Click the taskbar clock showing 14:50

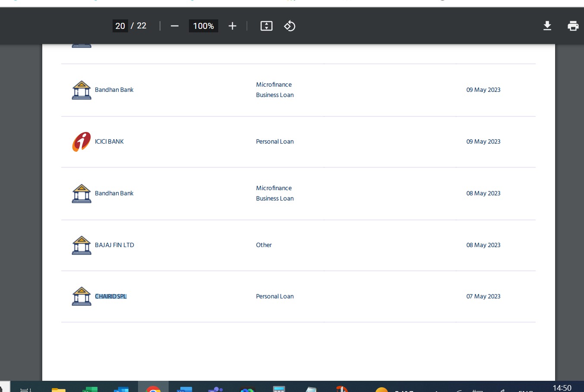point(562,388)
